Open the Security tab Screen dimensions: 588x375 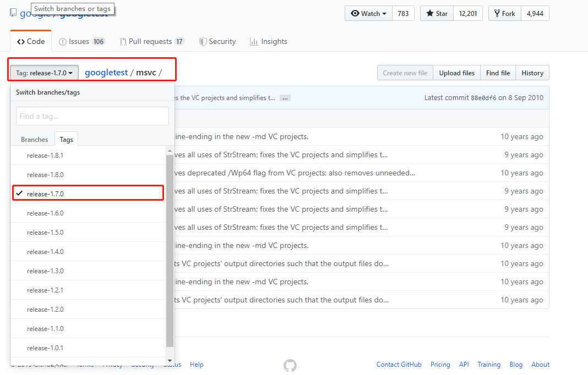point(217,41)
